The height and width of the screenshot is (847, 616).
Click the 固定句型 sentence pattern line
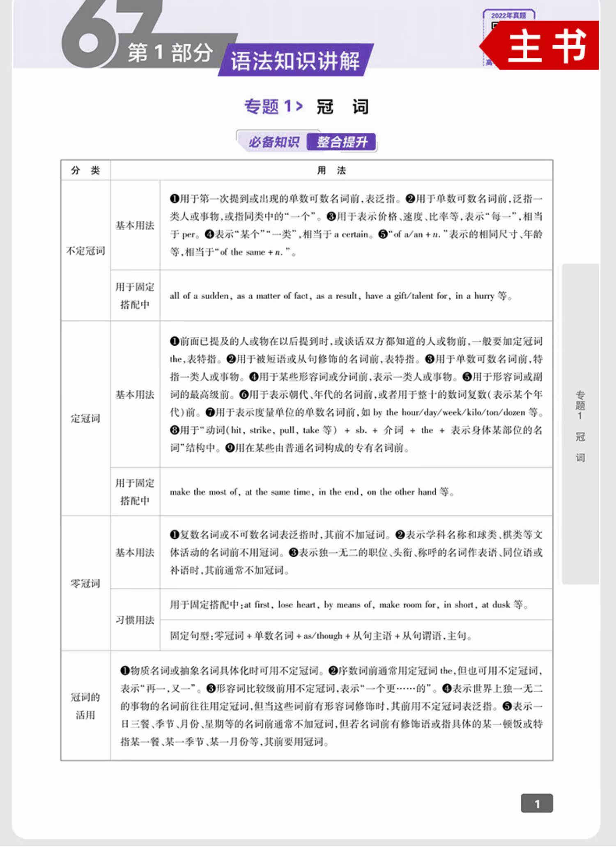tap(321, 636)
